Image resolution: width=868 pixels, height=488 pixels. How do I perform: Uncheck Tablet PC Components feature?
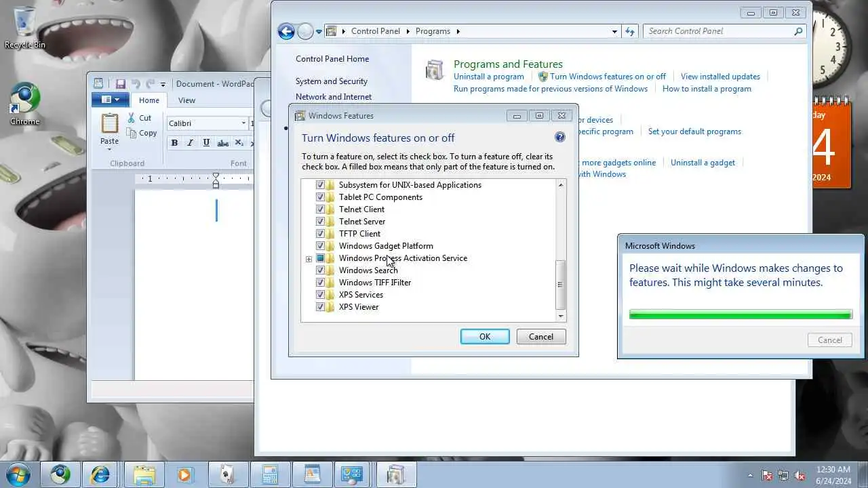tap(321, 197)
